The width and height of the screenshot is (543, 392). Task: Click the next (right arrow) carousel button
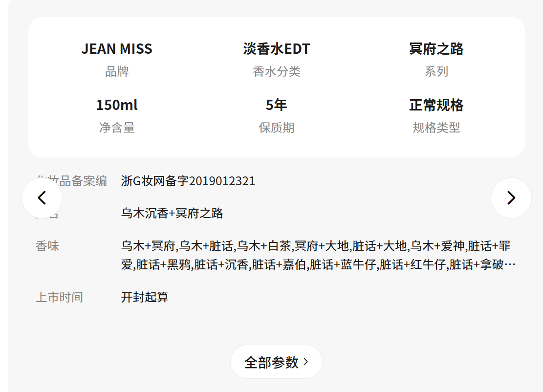(511, 198)
